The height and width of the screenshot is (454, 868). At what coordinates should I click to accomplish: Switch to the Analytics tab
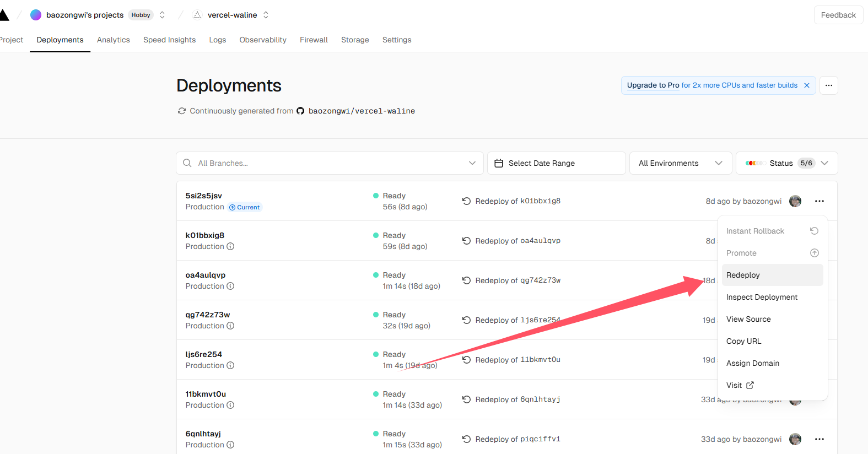point(114,40)
